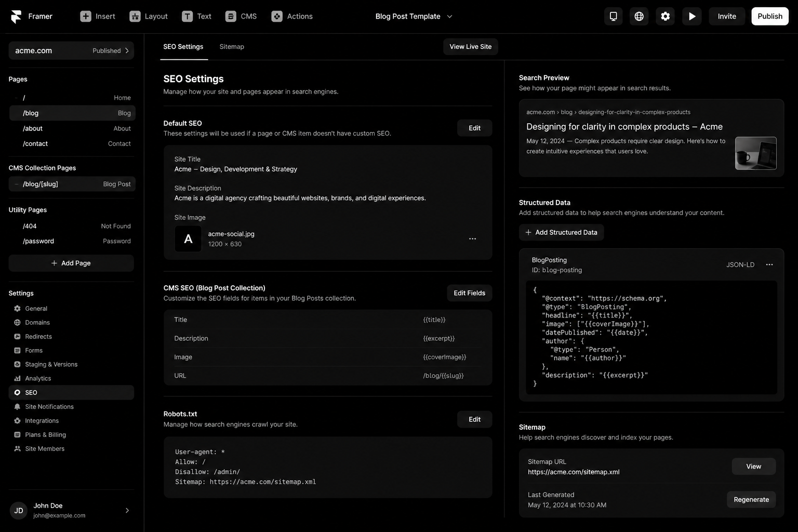Open acme-social.jpg more options menu

click(x=472, y=239)
